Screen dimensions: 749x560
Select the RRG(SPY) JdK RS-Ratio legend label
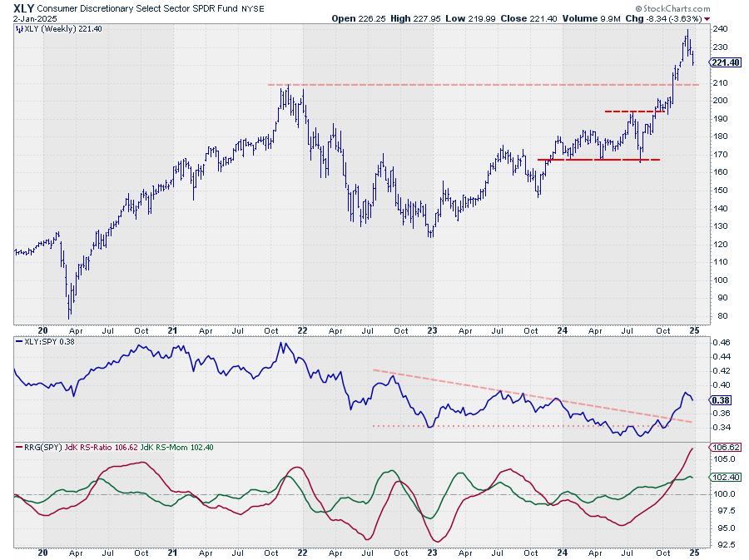(x=67, y=448)
